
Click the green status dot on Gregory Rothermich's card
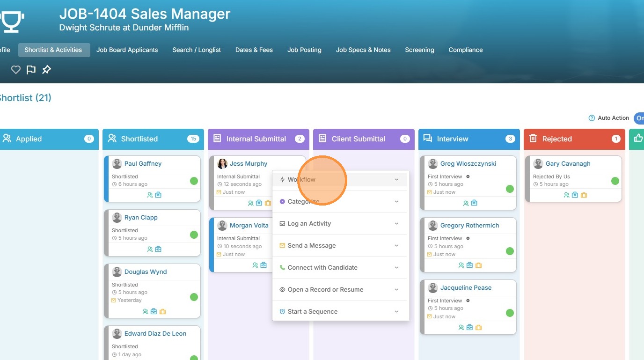point(510,251)
